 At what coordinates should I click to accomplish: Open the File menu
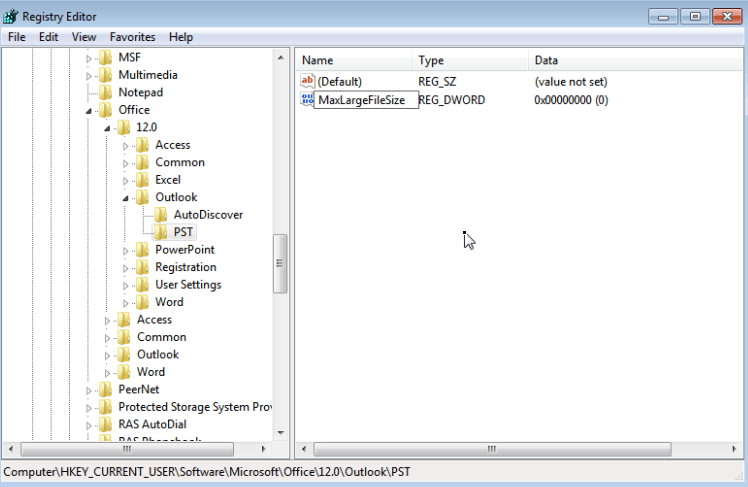coord(17,37)
